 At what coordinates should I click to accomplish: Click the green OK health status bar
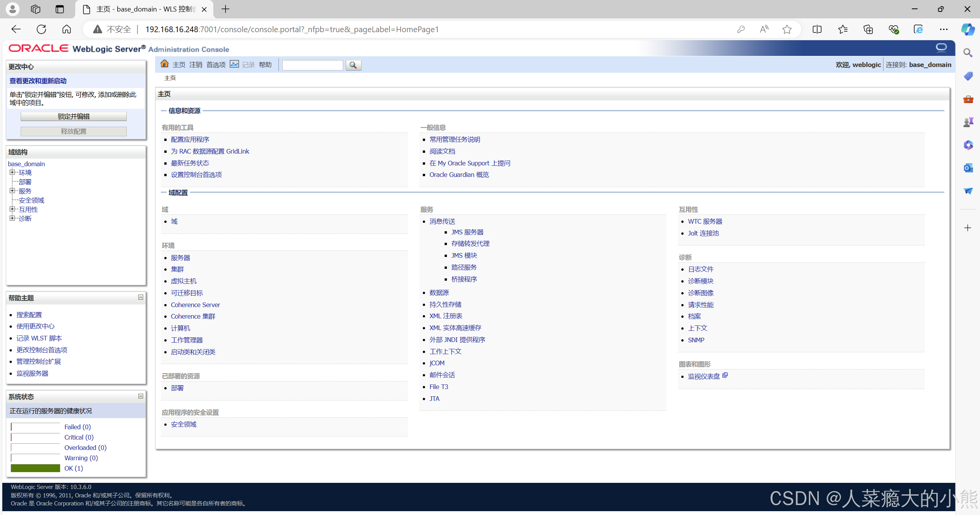[x=35, y=468]
